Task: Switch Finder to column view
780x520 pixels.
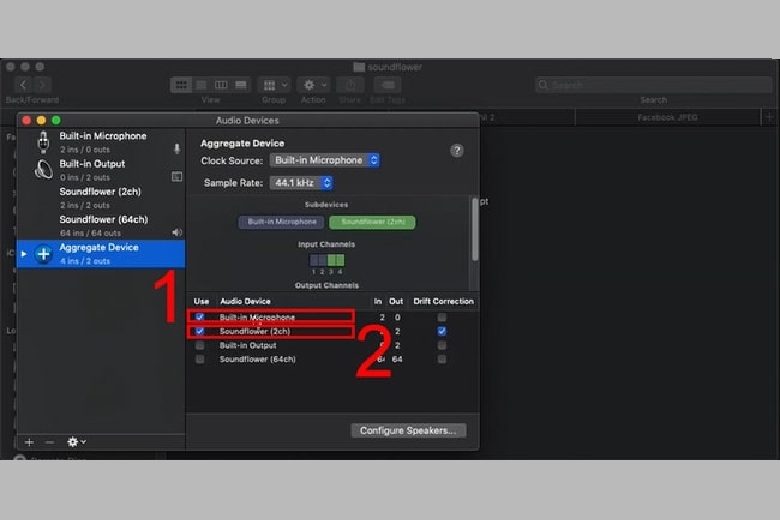Action: click(221, 85)
